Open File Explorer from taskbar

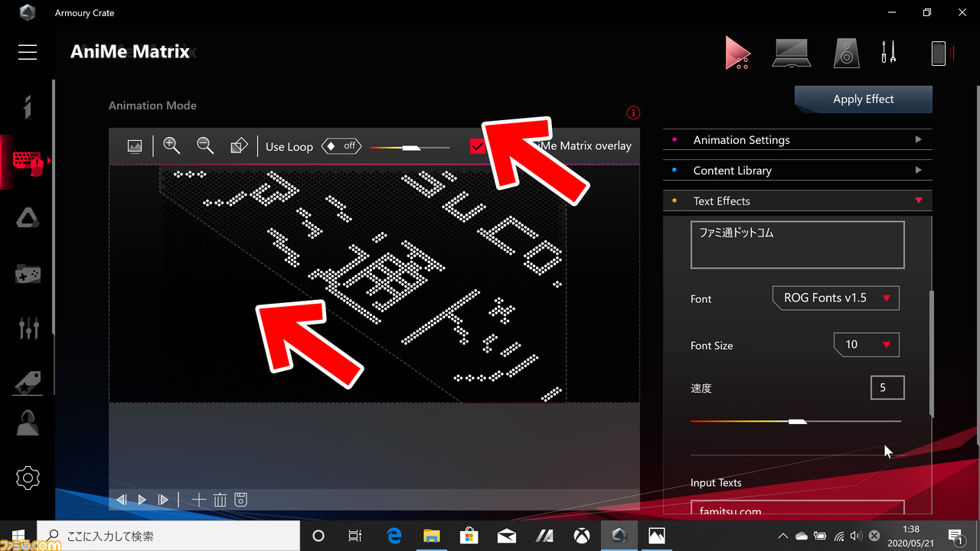pos(432,536)
